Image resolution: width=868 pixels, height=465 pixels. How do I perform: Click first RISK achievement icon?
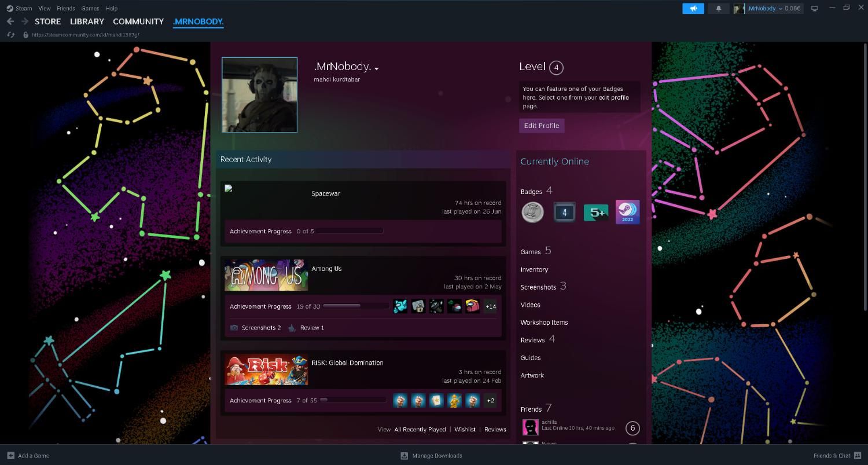pyautogui.click(x=400, y=400)
